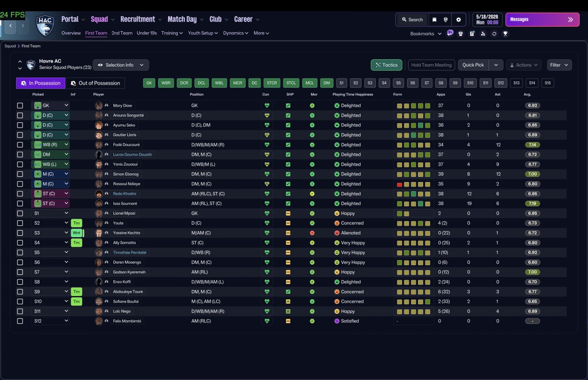Click Fodé Doucouré's 7.14 average rating pill
This screenshot has height=380, width=588.
coord(532,145)
